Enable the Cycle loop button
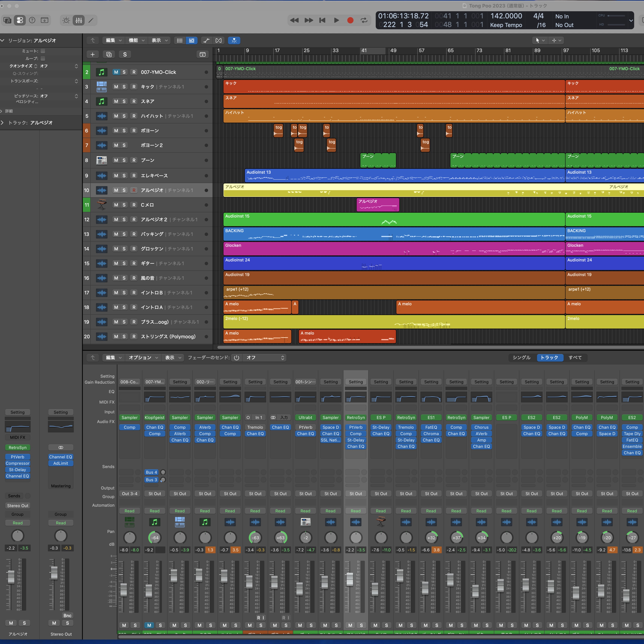This screenshot has width=644, height=644. tap(364, 20)
